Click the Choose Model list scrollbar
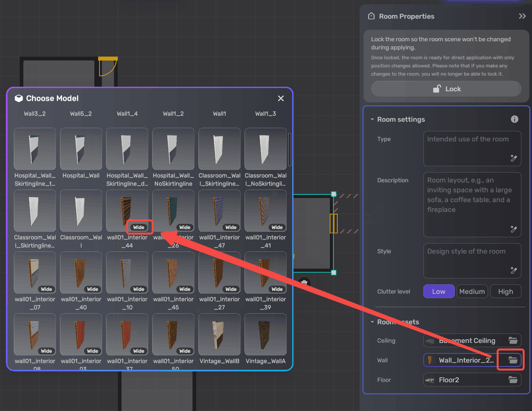Screen dimensions: 532x411 click(290, 150)
